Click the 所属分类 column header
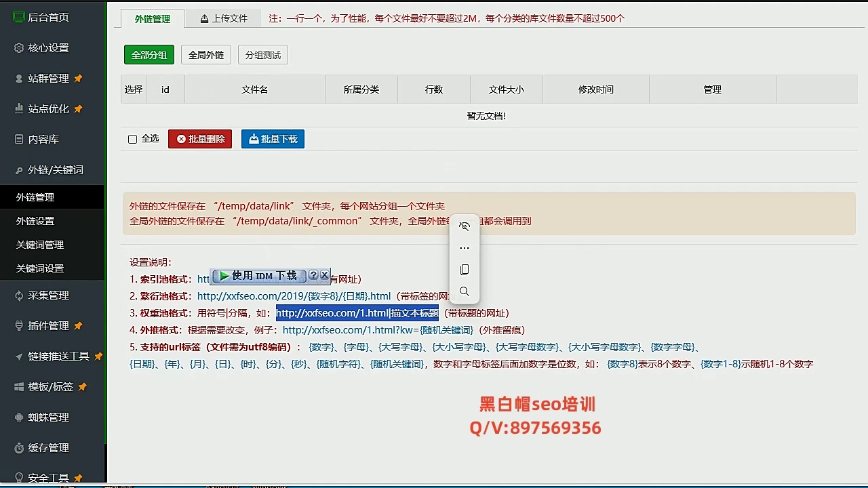This screenshot has width=868, height=488. [361, 89]
